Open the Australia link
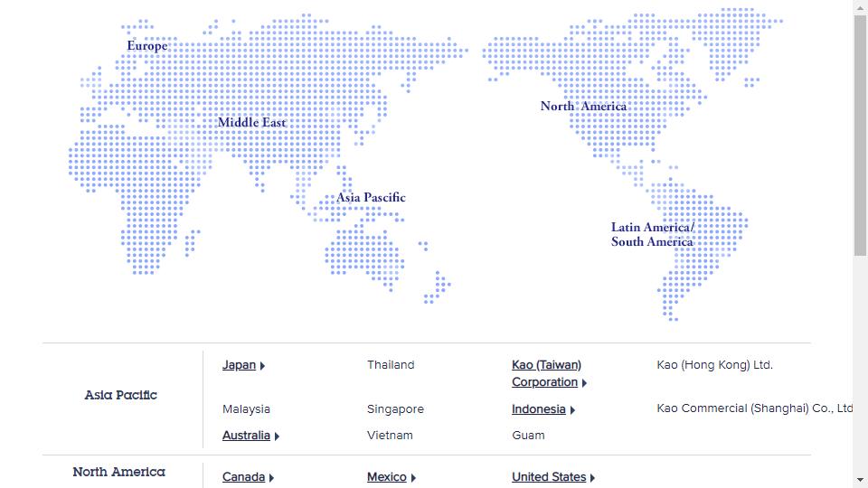The height and width of the screenshot is (488, 868). click(246, 436)
